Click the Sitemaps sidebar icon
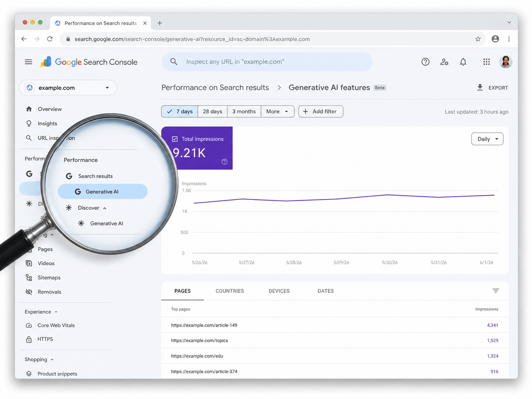 (29, 278)
